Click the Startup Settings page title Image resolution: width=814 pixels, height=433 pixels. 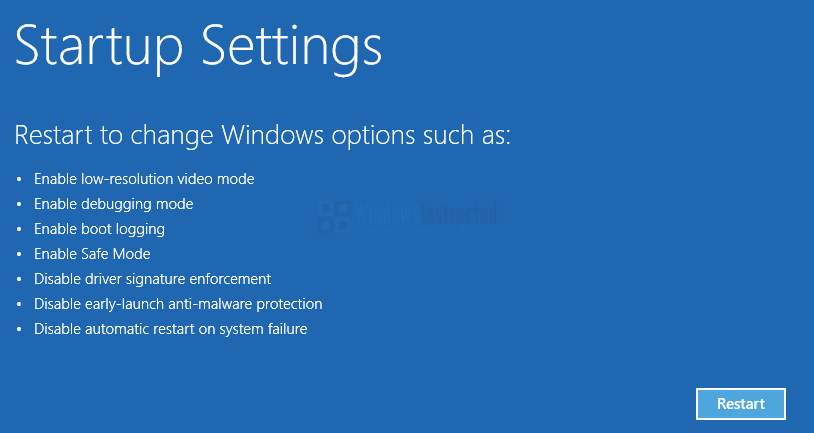pyautogui.click(x=198, y=48)
